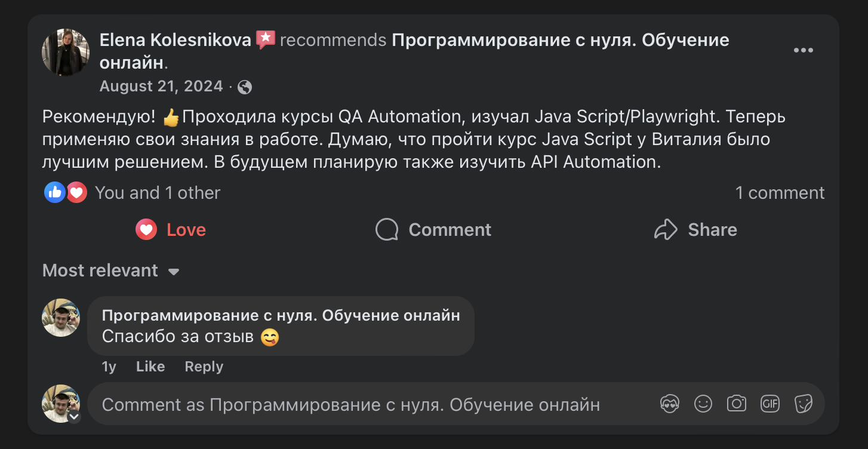Click the Share button
This screenshot has height=449, width=868.
[x=695, y=229]
